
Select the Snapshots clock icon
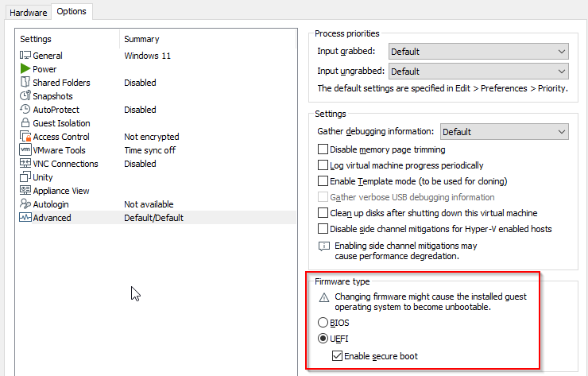click(x=25, y=95)
